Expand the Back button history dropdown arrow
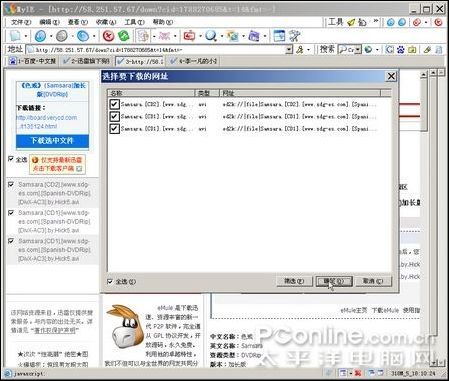Screen dimensions: 449x381 tap(51, 36)
